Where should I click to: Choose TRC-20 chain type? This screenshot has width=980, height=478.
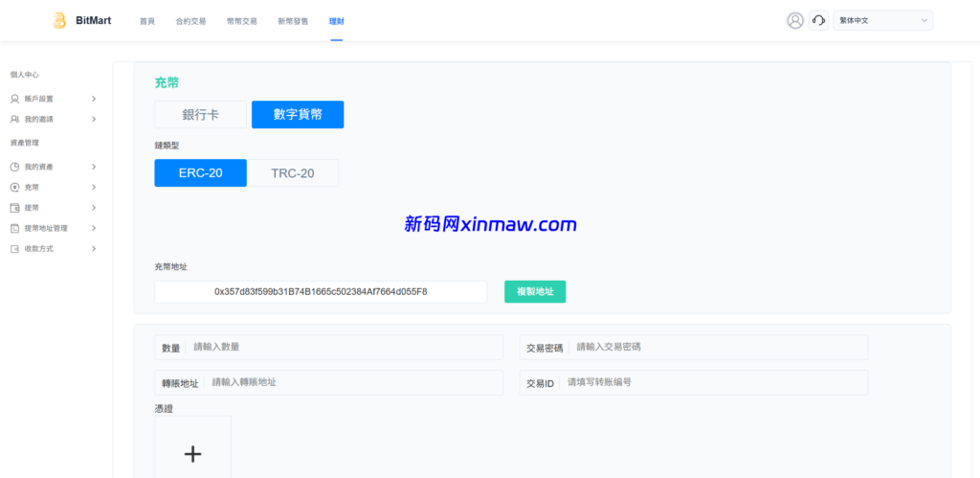[x=293, y=173]
